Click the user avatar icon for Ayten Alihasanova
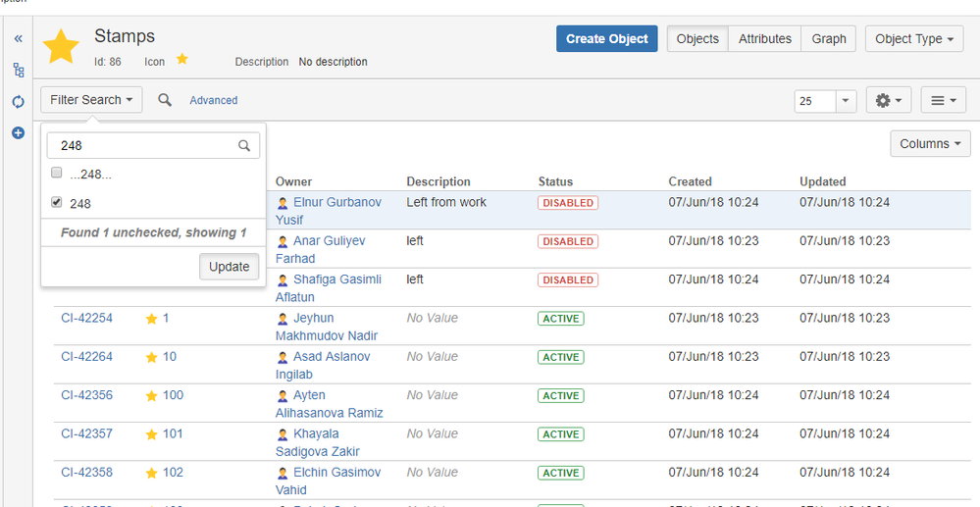 click(x=283, y=396)
